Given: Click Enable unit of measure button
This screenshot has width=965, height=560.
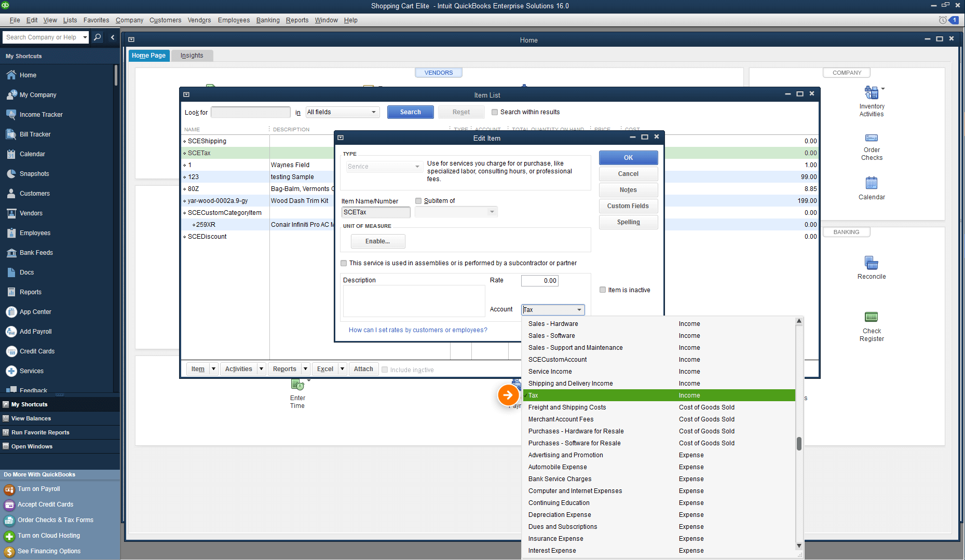Looking at the screenshot, I should click(378, 241).
